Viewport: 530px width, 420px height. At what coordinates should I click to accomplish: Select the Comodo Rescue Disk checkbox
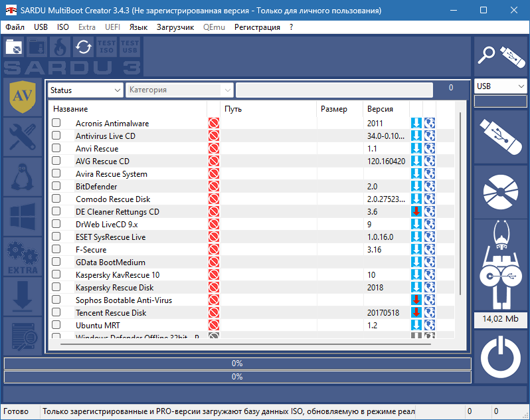point(56,199)
